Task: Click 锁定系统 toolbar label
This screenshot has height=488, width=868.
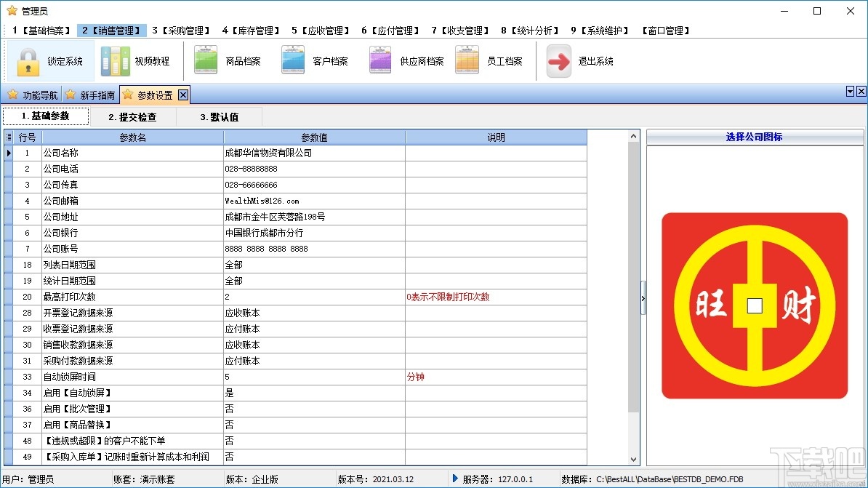Action: (65, 61)
